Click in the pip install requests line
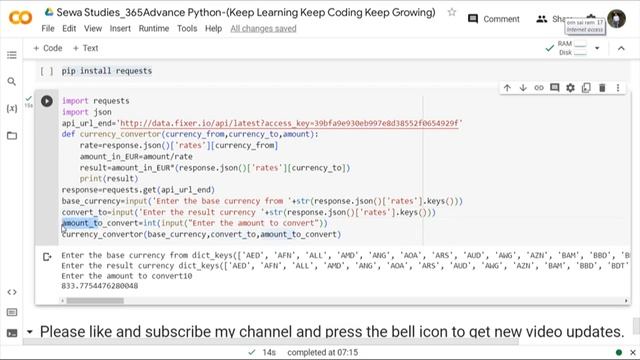Image resolution: width=640 pixels, height=360 pixels. [x=107, y=71]
